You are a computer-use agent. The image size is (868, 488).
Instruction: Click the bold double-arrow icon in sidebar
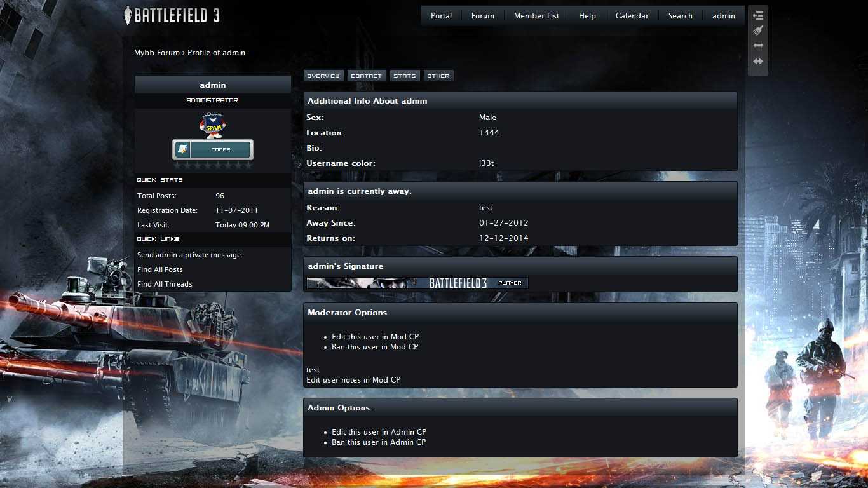pyautogui.click(x=757, y=62)
